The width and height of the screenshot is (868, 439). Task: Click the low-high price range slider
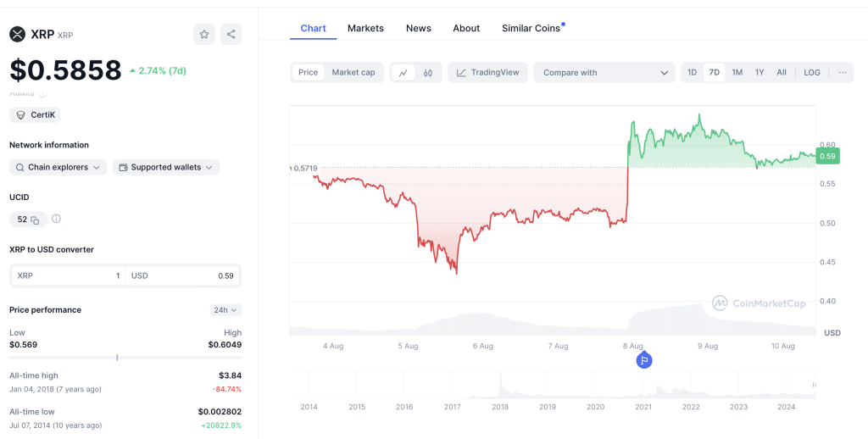pos(125,358)
